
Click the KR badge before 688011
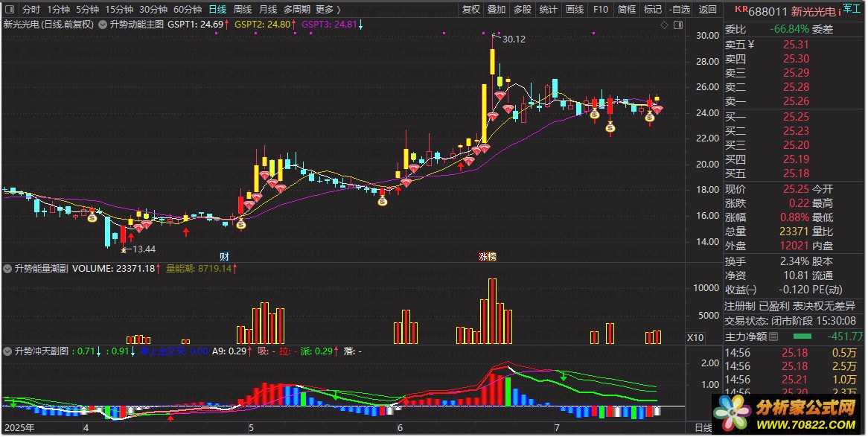coord(741,9)
